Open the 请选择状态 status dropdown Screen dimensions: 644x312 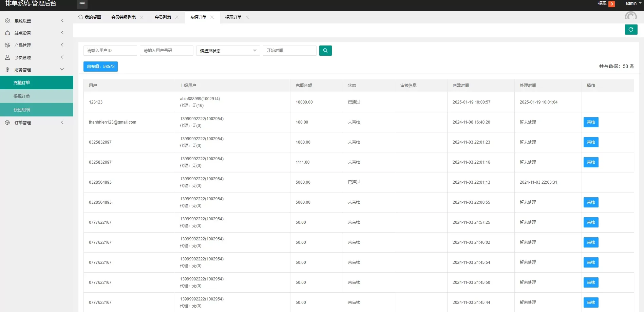pyautogui.click(x=228, y=50)
